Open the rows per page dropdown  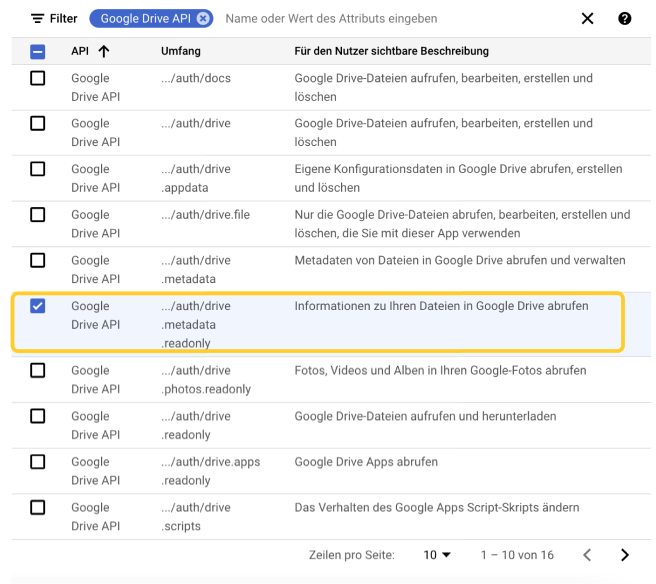pyautogui.click(x=437, y=555)
